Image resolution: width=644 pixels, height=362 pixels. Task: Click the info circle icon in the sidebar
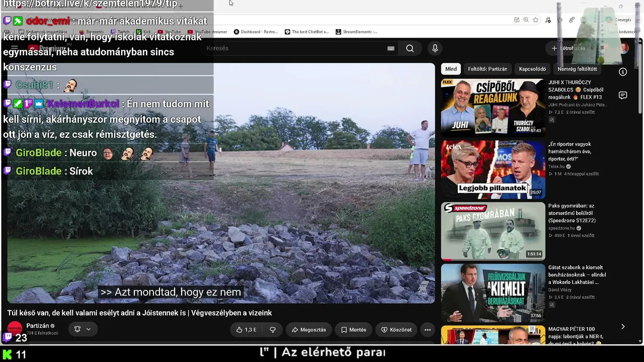[x=623, y=72]
